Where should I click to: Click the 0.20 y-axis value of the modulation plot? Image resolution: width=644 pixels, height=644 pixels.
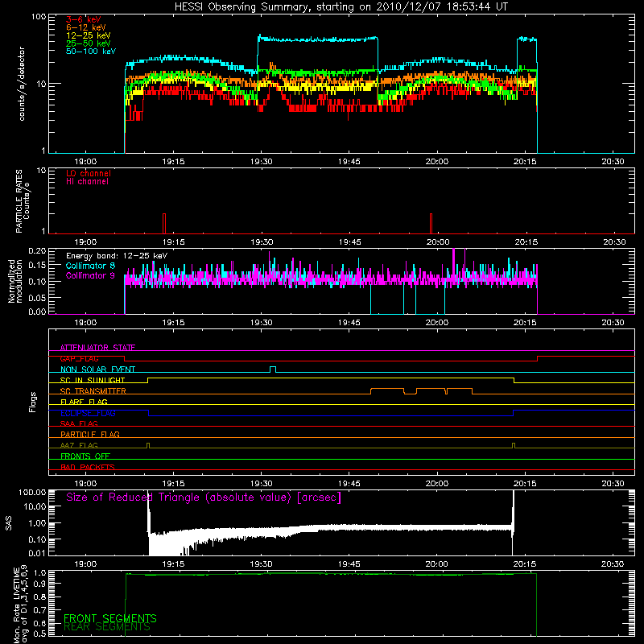(x=37, y=251)
